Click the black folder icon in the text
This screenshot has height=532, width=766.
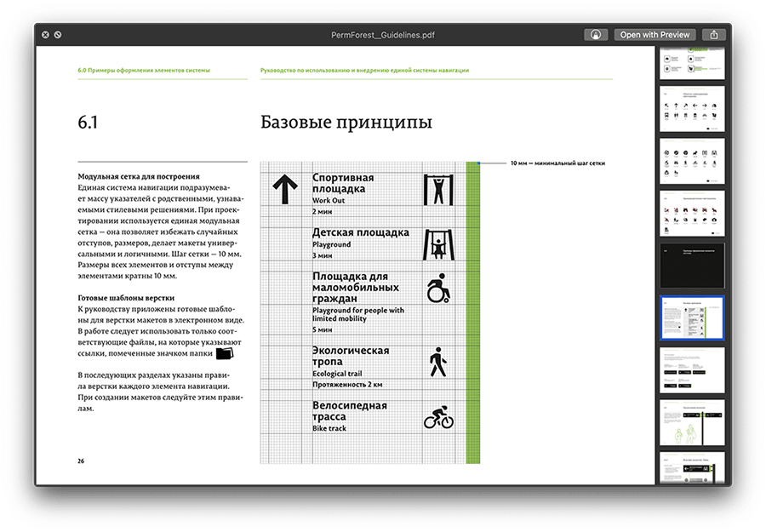point(224,353)
